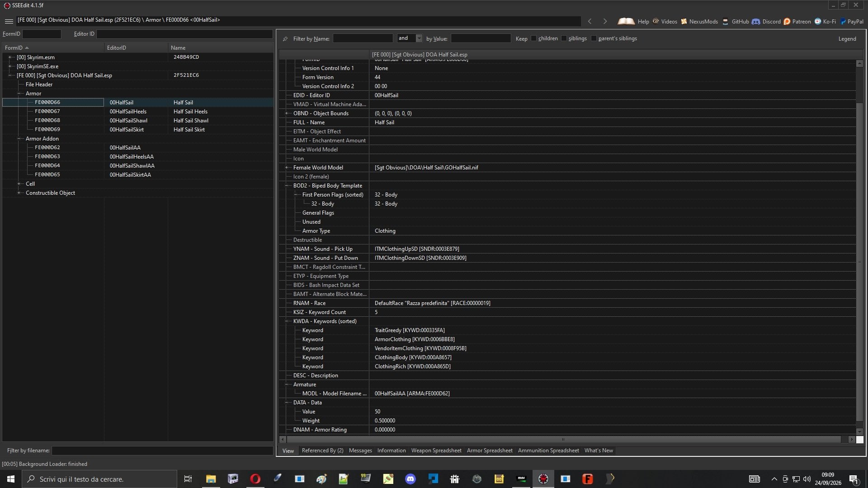Open Discord from the Windows taskbar

click(x=410, y=479)
